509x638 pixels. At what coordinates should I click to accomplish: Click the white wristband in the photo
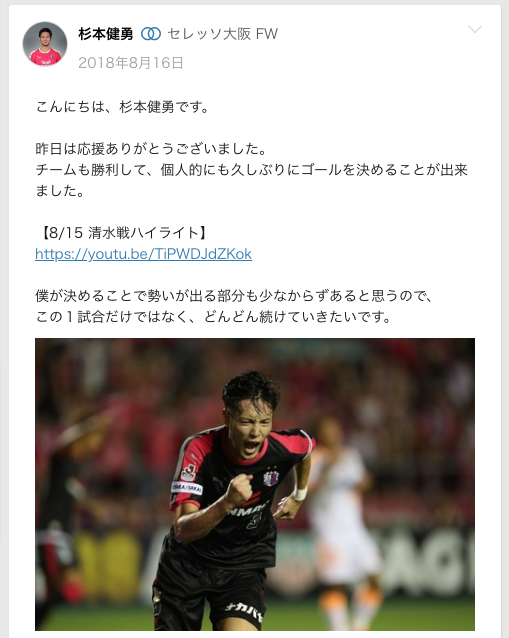click(x=300, y=494)
